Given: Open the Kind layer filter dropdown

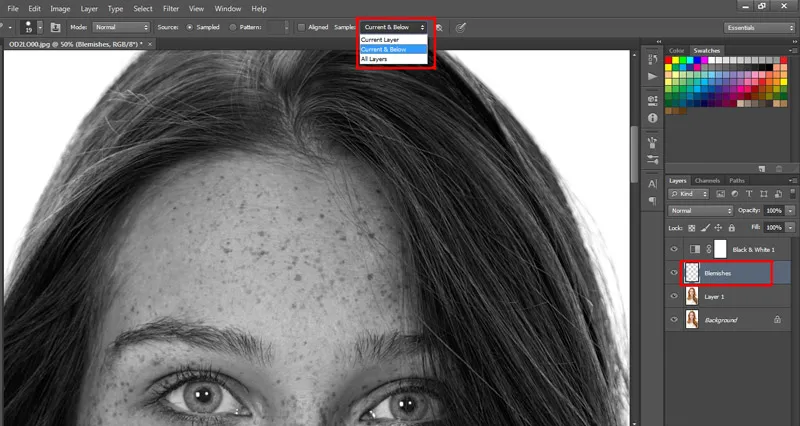Looking at the screenshot, I should (689, 194).
